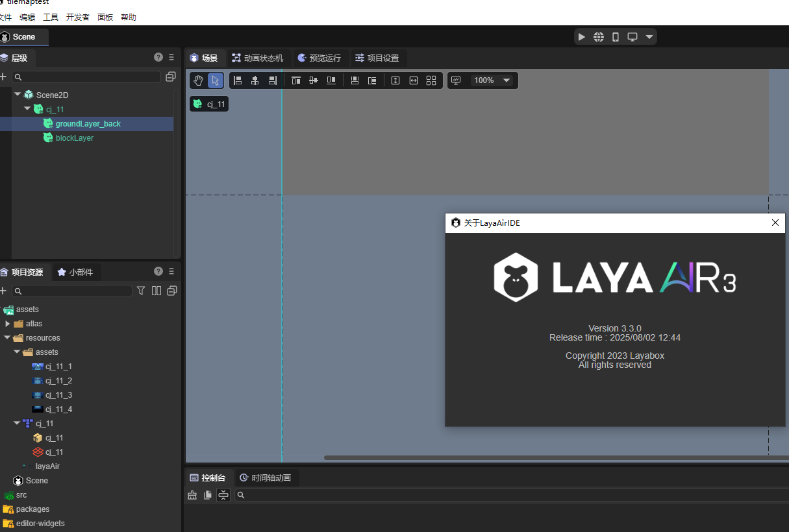Screen dimensions: 789x532
Task: Collapse all folders in project panel
Action: click(172, 291)
